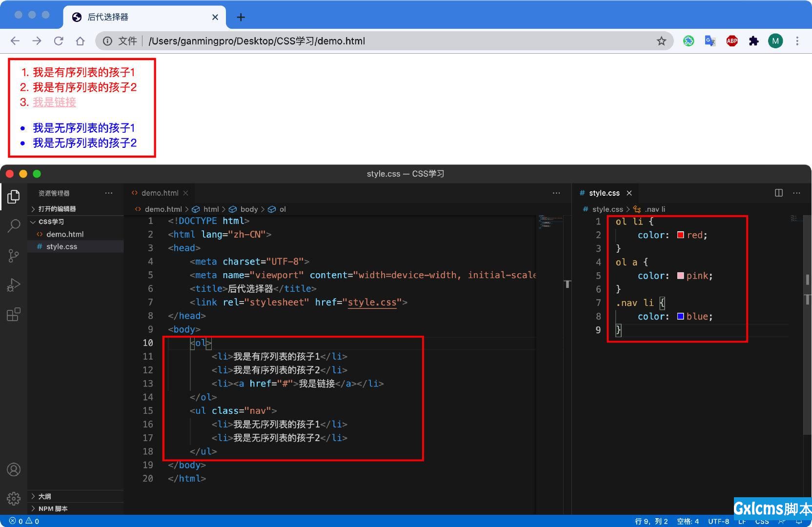Open the Accounts icon in the activity bar

pos(14,469)
